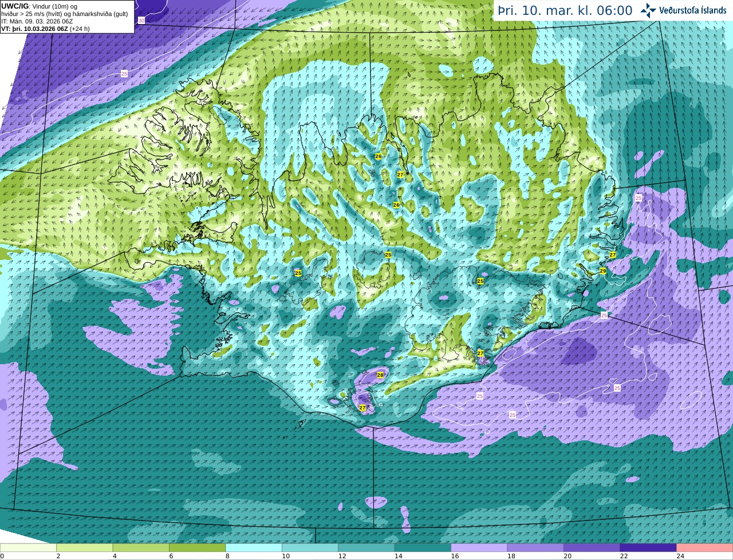Click the legend scale value 24
The height and width of the screenshot is (560, 733).
point(680,556)
